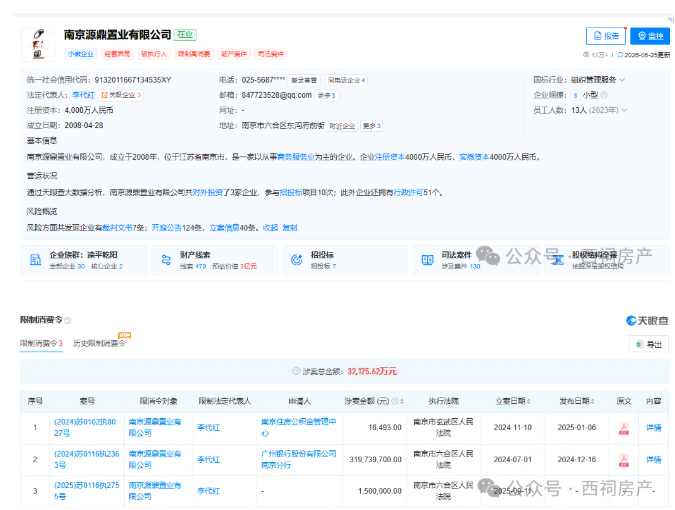Select the 限制消费令 3 tab

coord(41,343)
